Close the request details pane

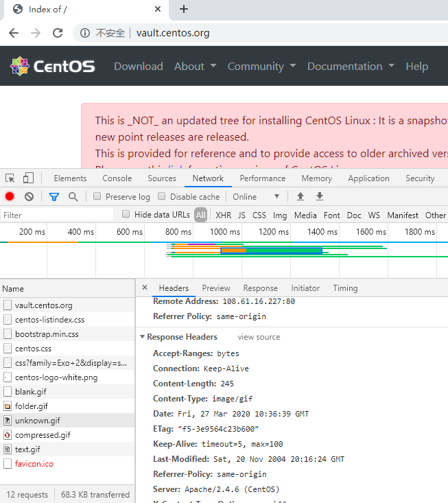[x=145, y=288]
